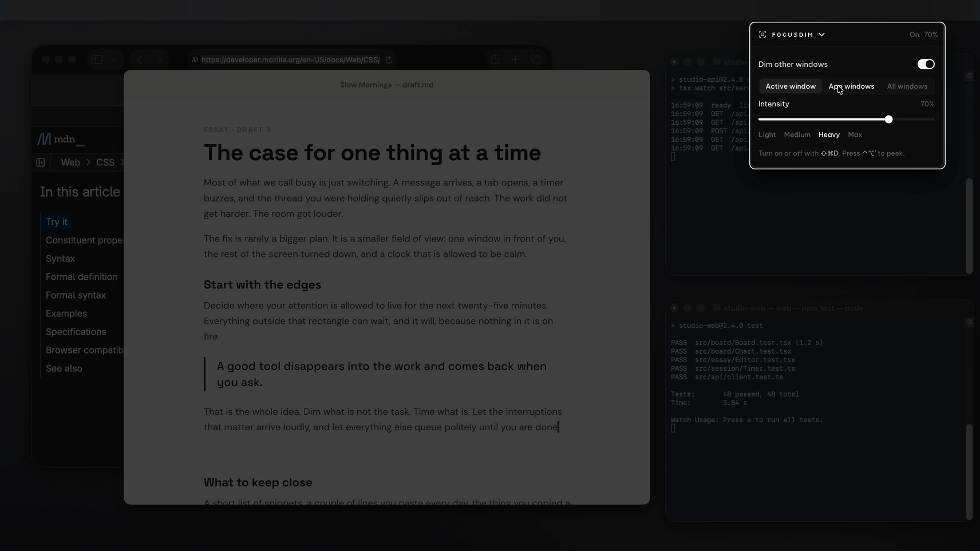The image size is (980, 551).
Task: Click the FocusDim viewfinder logo icon
Action: 762,35
